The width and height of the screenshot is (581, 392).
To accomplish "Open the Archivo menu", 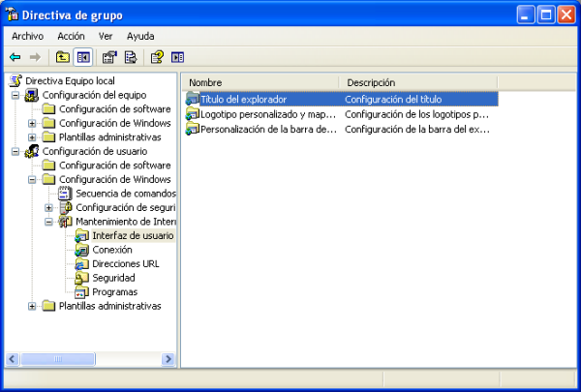I will (27, 36).
